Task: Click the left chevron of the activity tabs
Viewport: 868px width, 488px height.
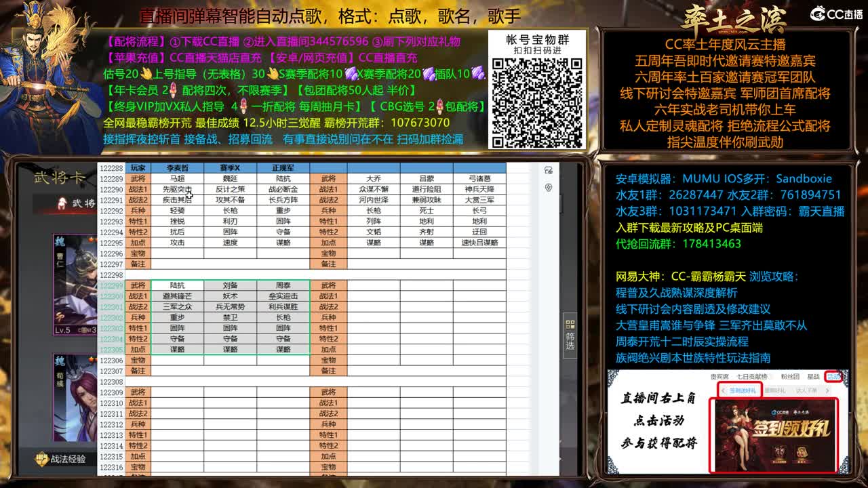Action: [722, 390]
